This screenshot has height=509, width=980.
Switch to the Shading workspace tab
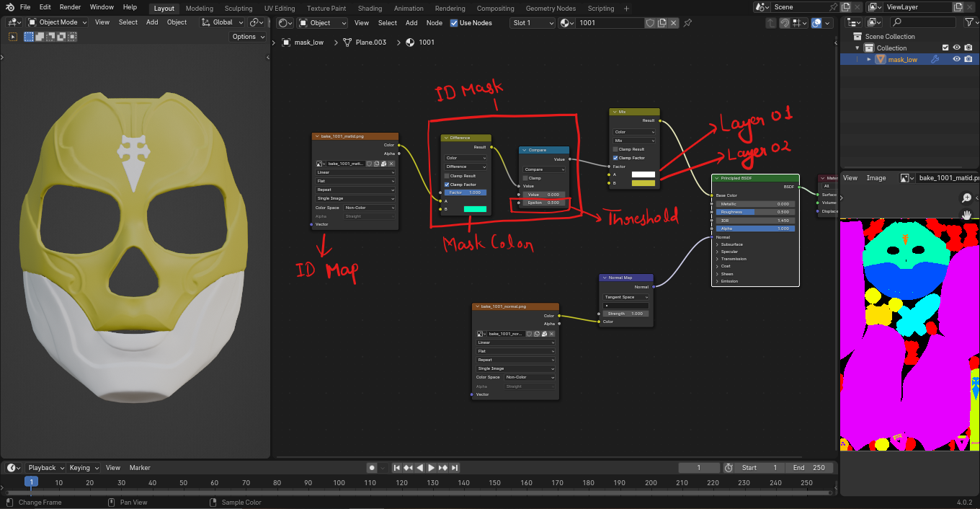click(x=370, y=9)
